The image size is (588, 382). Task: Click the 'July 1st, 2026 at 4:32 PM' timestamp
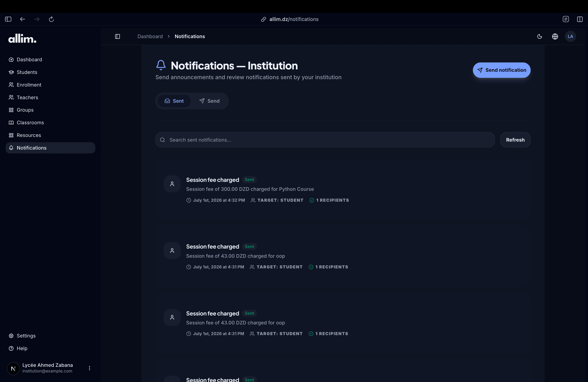pyautogui.click(x=219, y=200)
